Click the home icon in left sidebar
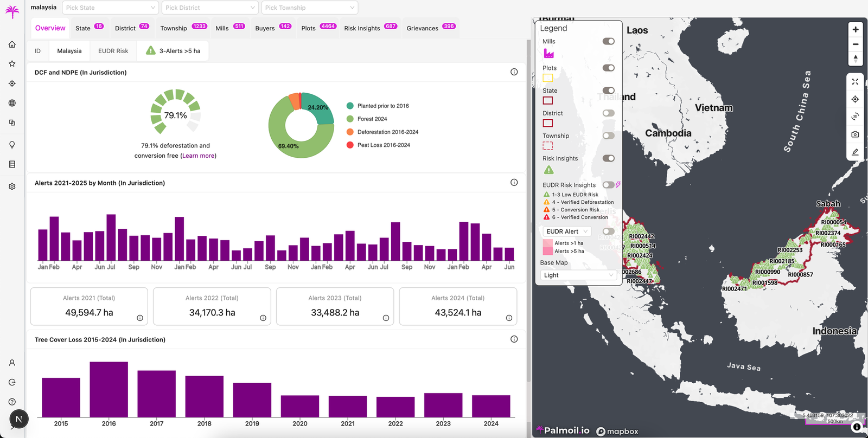The width and height of the screenshot is (868, 438). point(12,44)
